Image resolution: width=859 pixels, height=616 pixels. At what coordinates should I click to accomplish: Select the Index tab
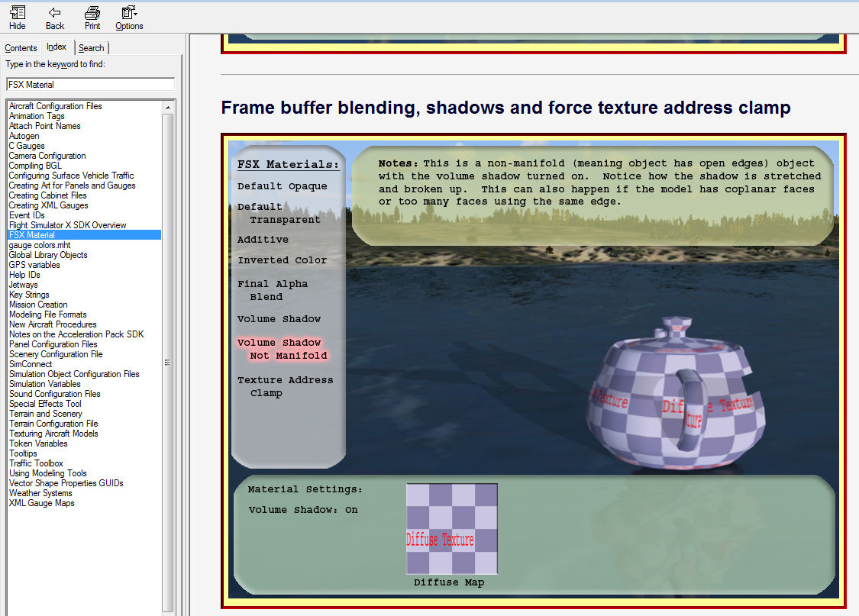coord(57,47)
